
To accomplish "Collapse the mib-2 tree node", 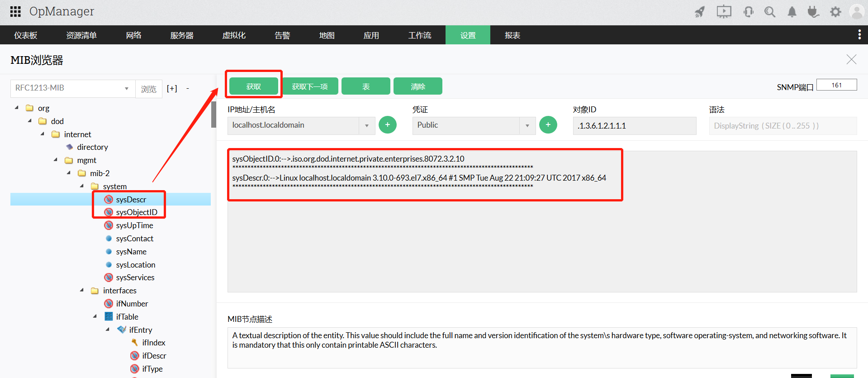I will [x=69, y=173].
